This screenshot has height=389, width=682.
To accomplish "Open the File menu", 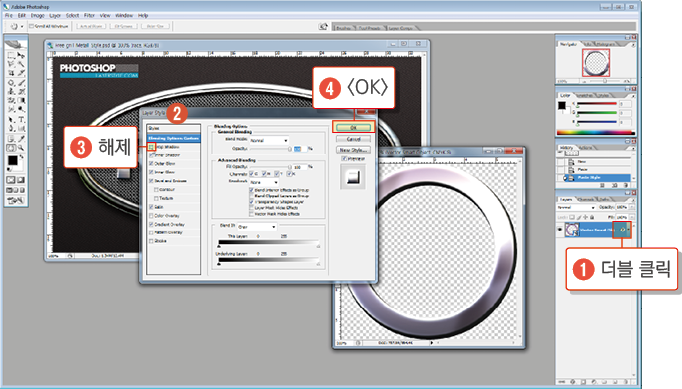I will (x=9, y=15).
